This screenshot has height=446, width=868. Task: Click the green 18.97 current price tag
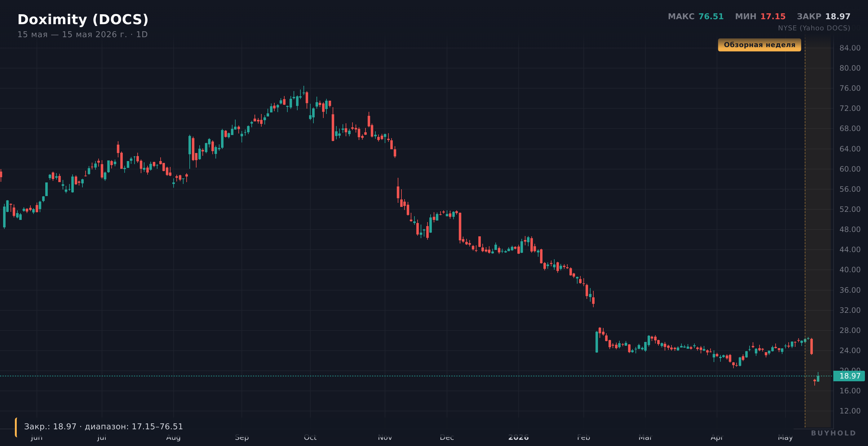pyautogui.click(x=849, y=376)
